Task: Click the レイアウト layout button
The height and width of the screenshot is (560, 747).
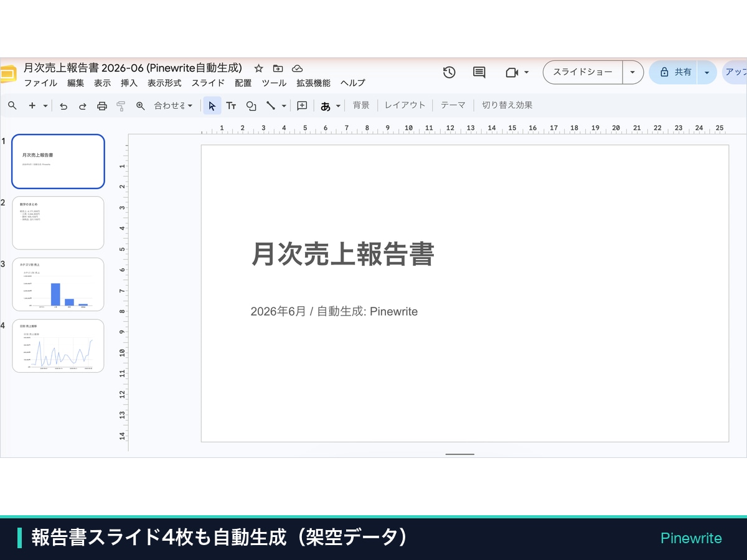Action: tap(405, 106)
